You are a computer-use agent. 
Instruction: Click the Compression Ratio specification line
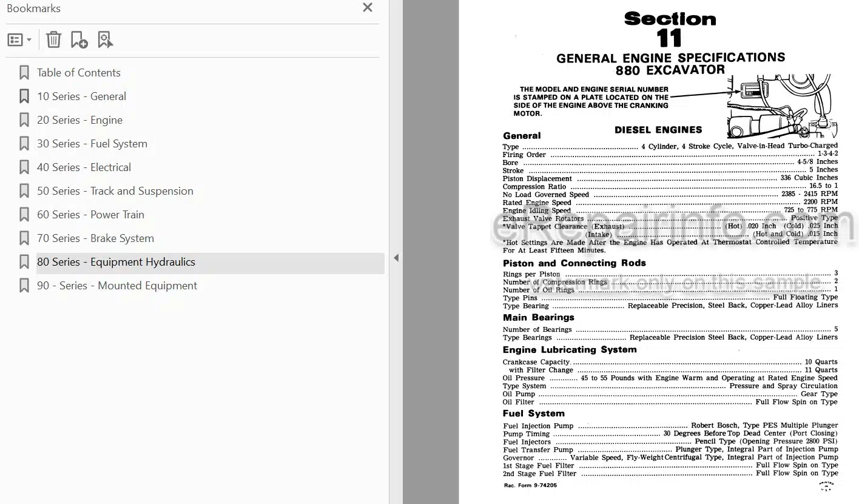click(x=670, y=186)
